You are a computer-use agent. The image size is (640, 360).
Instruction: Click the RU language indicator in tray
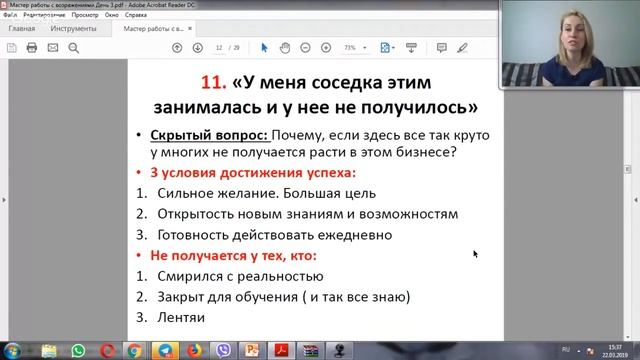(566, 350)
